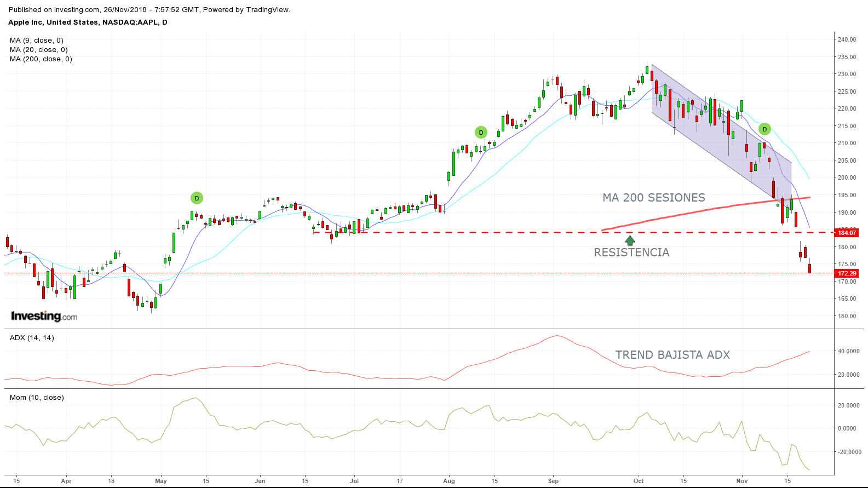Screen dimensions: 868x488
Task: Click the November dividend 'D' marker
Action: [x=764, y=129]
